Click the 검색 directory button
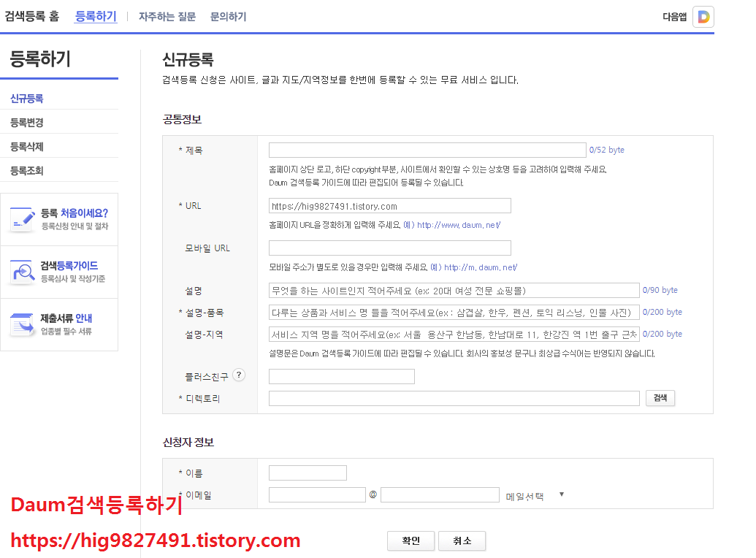 point(660,398)
